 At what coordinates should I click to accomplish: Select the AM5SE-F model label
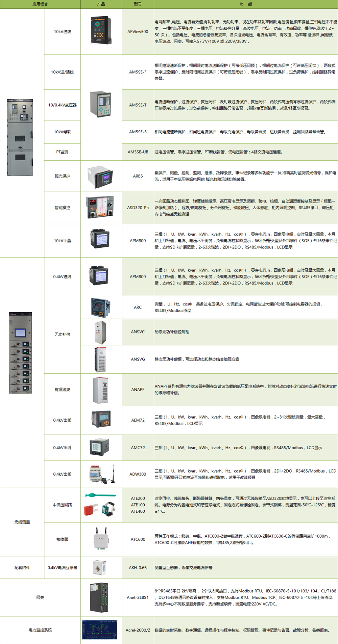[x=138, y=72]
